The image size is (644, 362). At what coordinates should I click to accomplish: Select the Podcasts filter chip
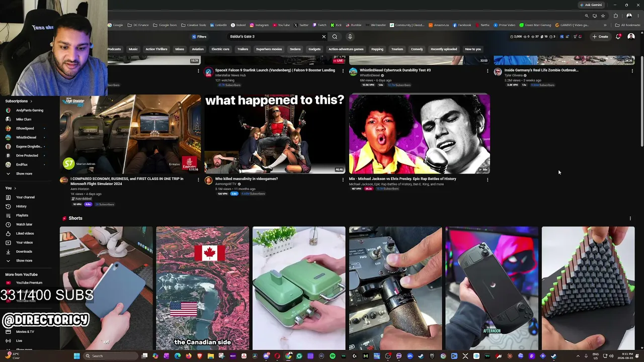click(x=114, y=49)
